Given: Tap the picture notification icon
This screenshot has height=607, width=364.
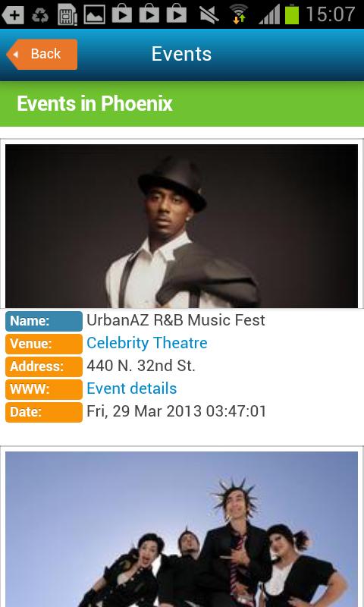Looking at the screenshot, I should coord(94,15).
